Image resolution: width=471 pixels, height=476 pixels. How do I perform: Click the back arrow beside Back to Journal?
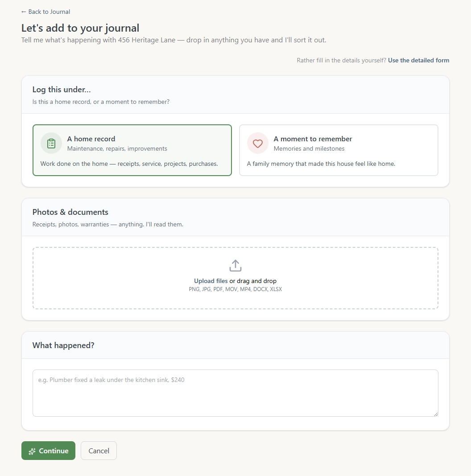(x=24, y=12)
